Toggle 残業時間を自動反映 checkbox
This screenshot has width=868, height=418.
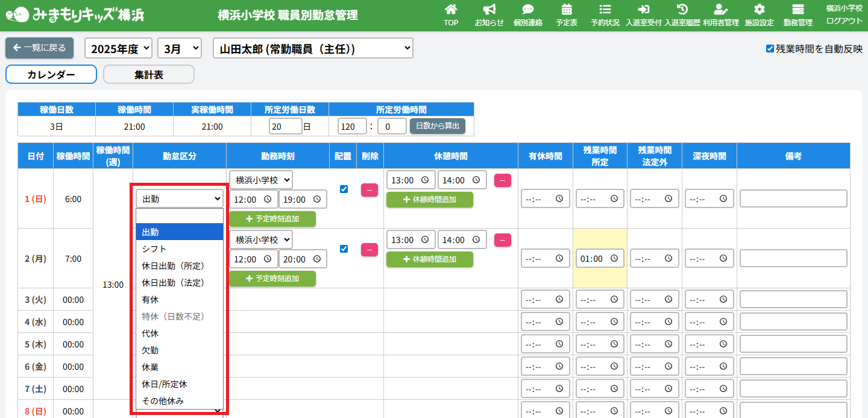pos(770,49)
